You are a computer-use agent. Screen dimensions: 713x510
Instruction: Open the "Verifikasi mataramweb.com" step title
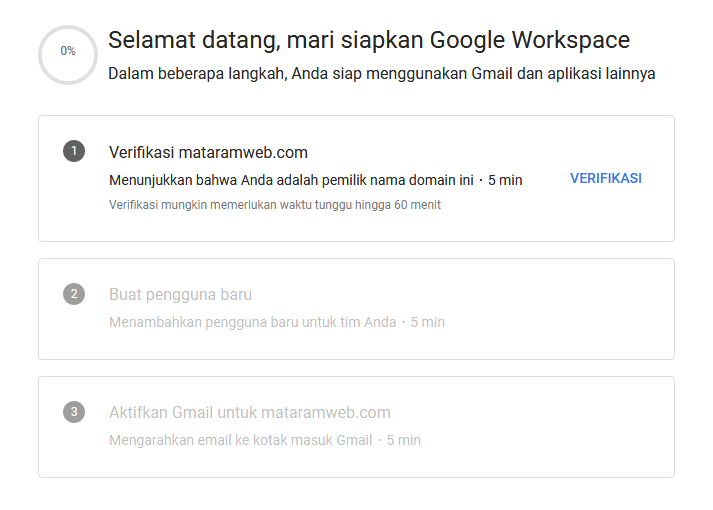pyautogui.click(x=208, y=152)
